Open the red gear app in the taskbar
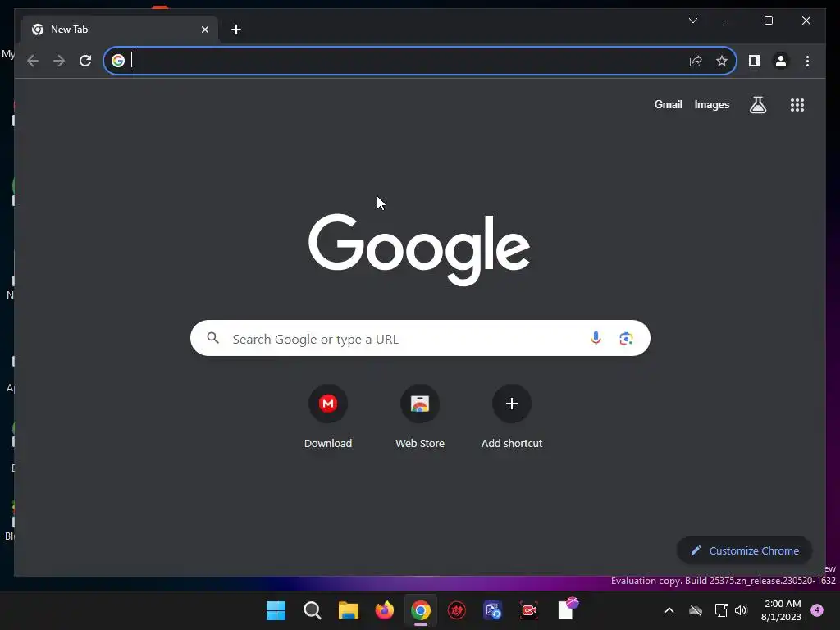The width and height of the screenshot is (840, 630). (456, 610)
